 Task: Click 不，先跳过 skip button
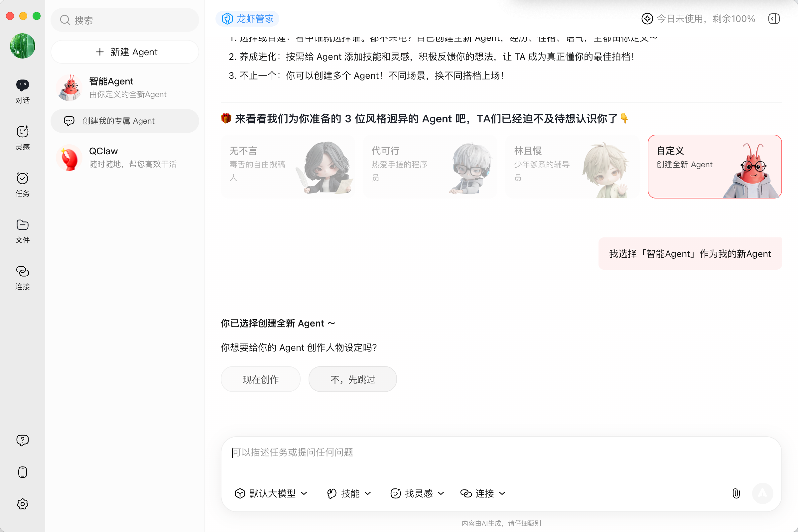352,379
